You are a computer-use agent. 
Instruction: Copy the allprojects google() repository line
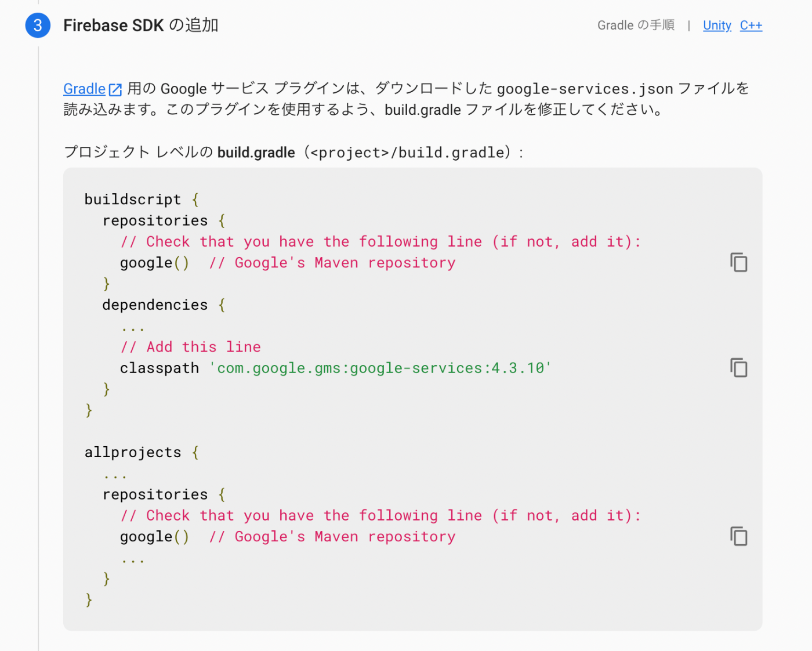[x=738, y=537]
